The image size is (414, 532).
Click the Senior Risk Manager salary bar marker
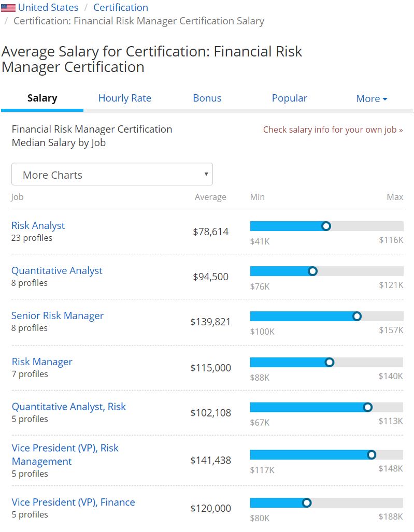click(x=356, y=316)
